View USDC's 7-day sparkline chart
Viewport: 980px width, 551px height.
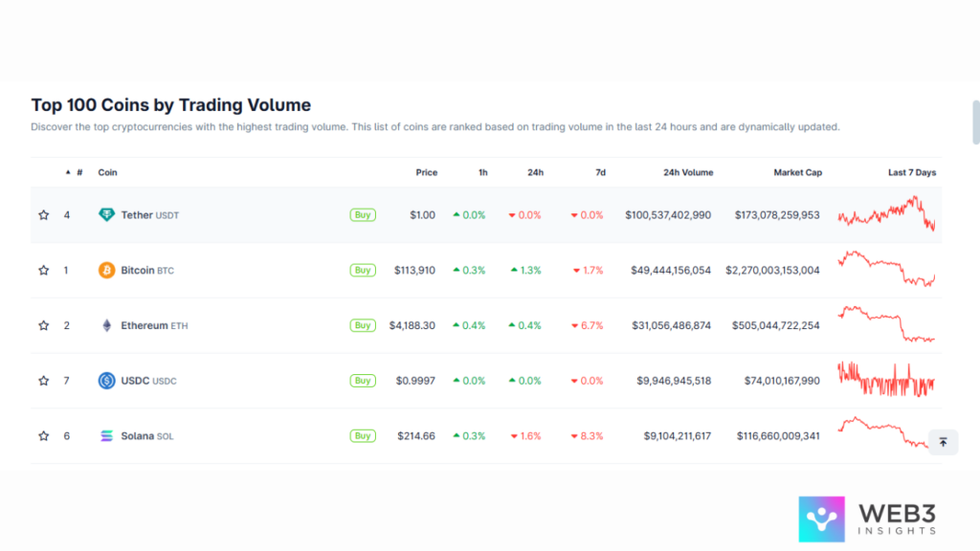pos(887,379)
